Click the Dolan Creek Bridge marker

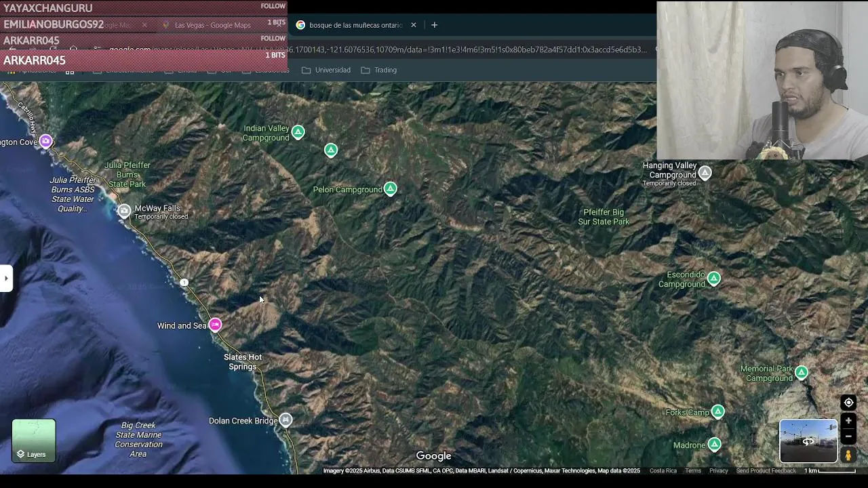pyautogui.click(x=285, y=420)
